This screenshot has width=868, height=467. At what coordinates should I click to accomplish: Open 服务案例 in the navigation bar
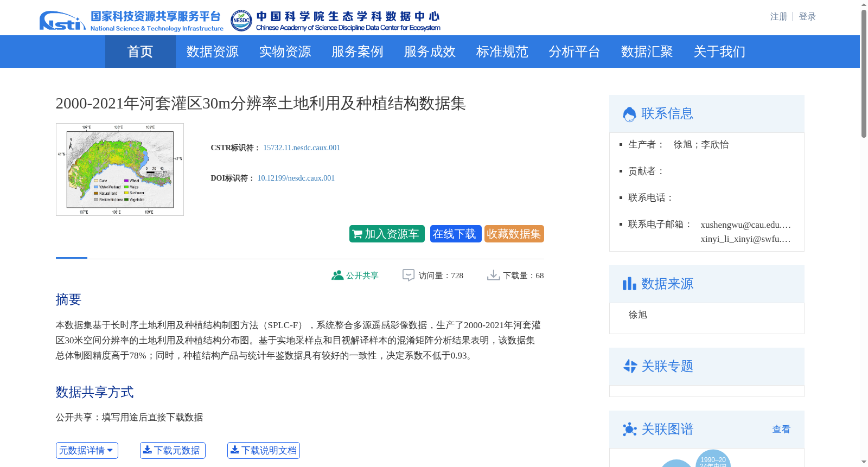357,52
